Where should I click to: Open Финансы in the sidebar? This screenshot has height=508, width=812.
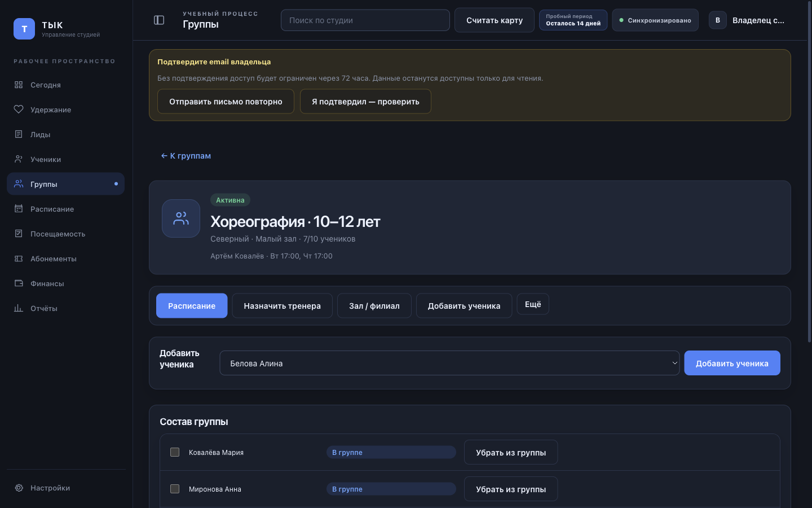pyautogui.click(x=65, y=283)
